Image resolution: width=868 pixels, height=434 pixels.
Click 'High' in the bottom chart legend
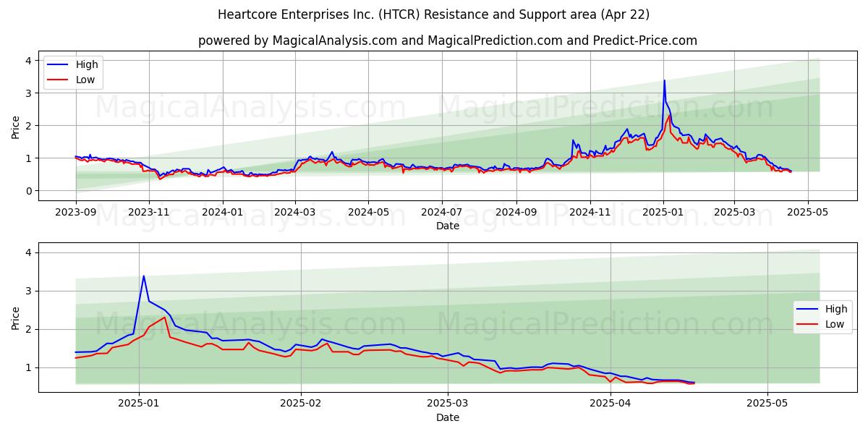[836, 309]
